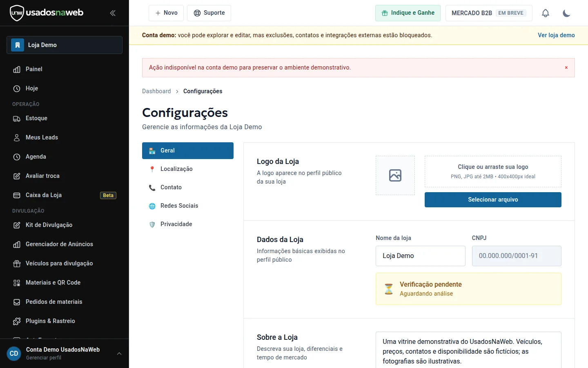Viewport: 588px width, 368px height.
Task: Click the logo image placeholder thumbnail
Action: [x=395, y=175]
